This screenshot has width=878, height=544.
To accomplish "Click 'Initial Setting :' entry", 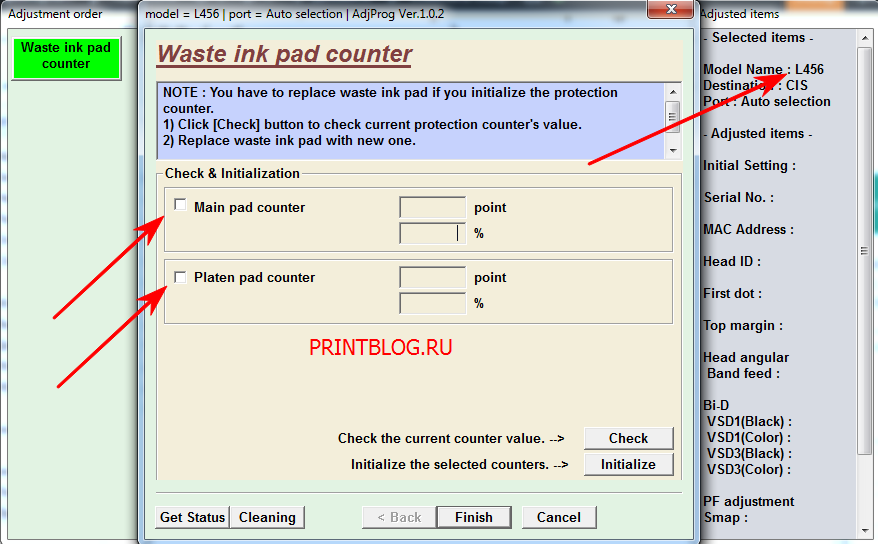I will [749, 166].
